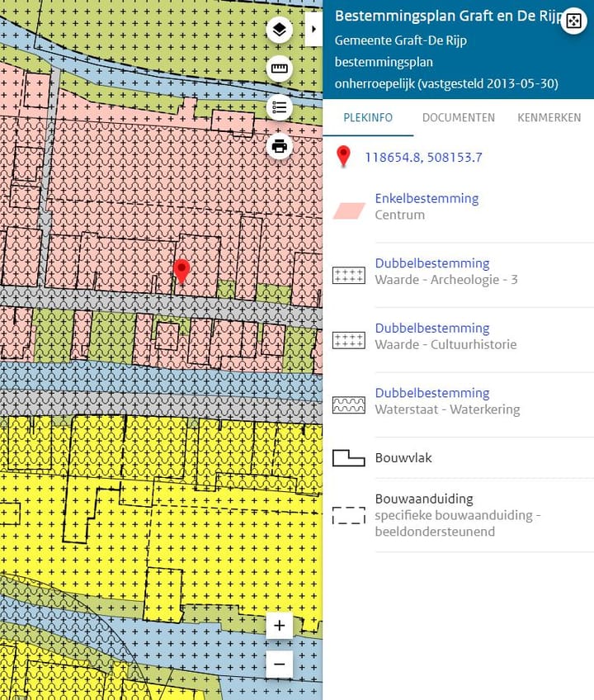Open Enkelbestemming Centrum link

coord(427,199)
